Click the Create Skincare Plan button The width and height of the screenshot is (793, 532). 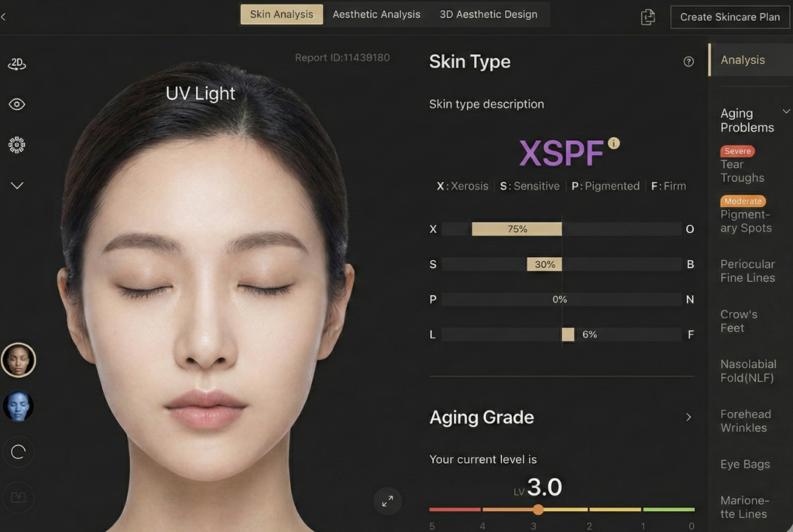729,17
